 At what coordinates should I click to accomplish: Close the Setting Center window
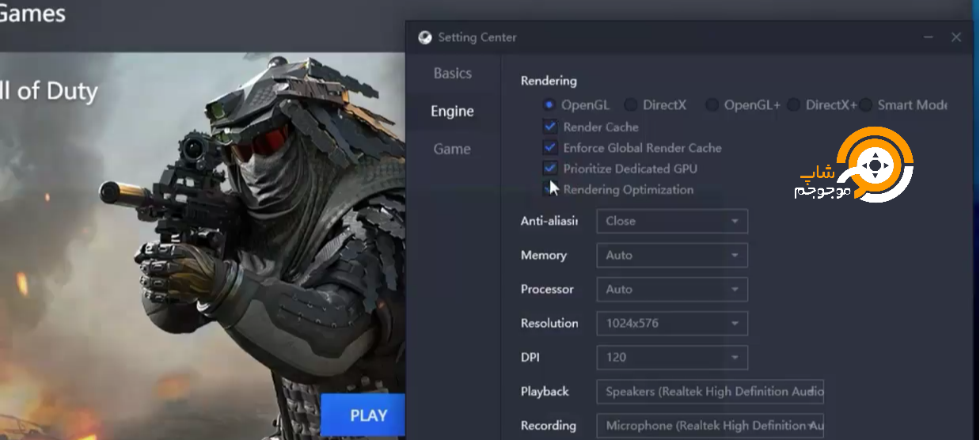(x=956, y=37)
